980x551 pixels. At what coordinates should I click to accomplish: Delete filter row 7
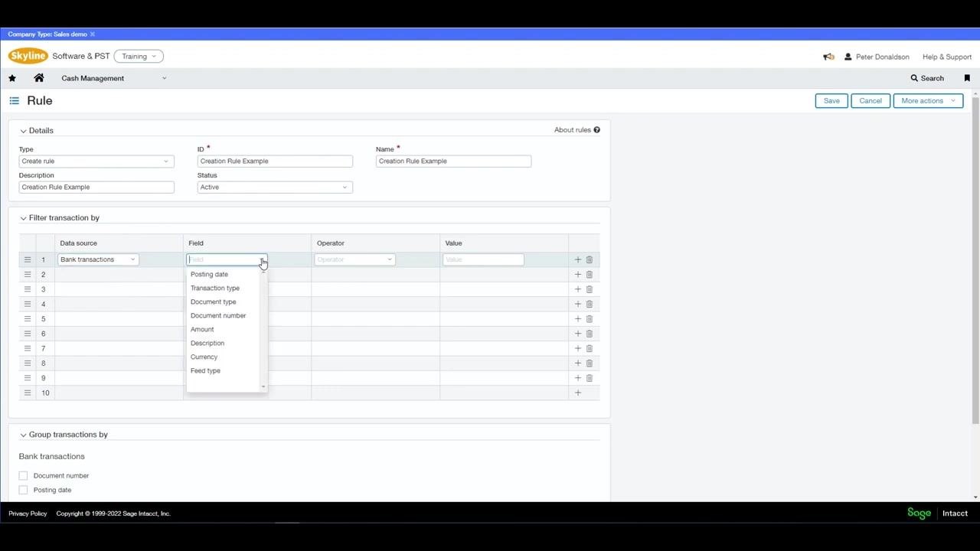pos(590,348)
